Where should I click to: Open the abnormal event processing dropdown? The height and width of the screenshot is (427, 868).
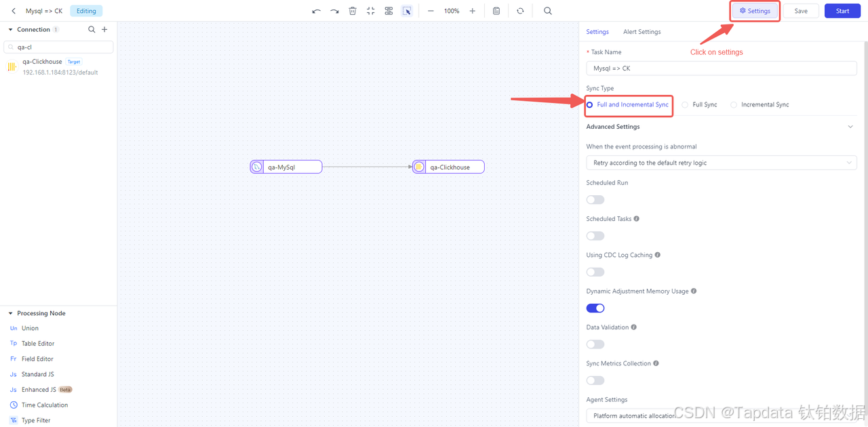tap(722, 163)
